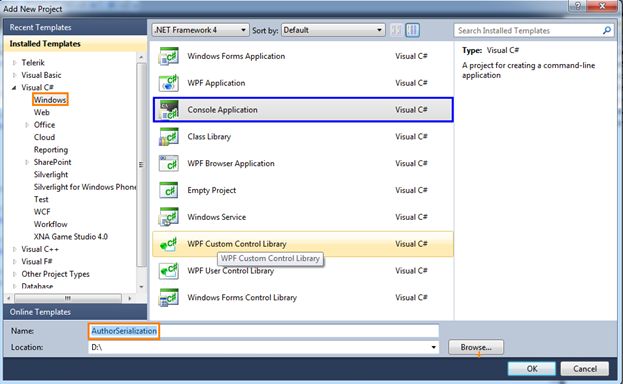This screenshot has width=623, height=384.
Task: Expand the Office tree node
Action: click(x=27, y=125)
